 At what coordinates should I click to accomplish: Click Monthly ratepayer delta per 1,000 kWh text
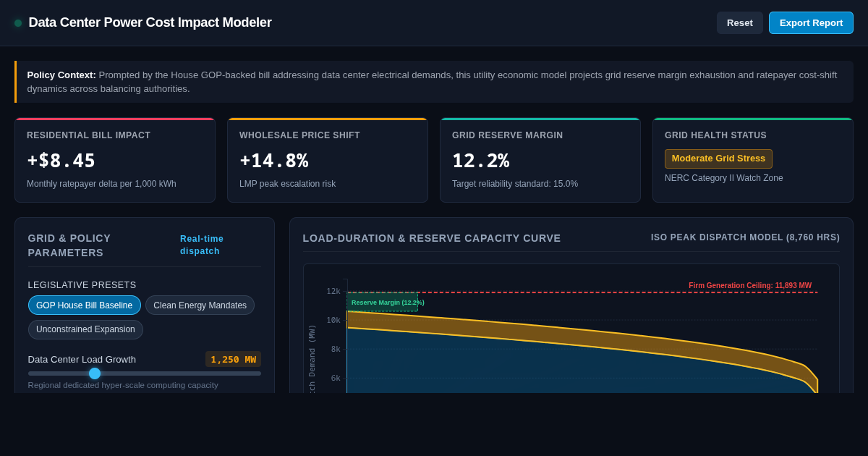coord(101,184)
